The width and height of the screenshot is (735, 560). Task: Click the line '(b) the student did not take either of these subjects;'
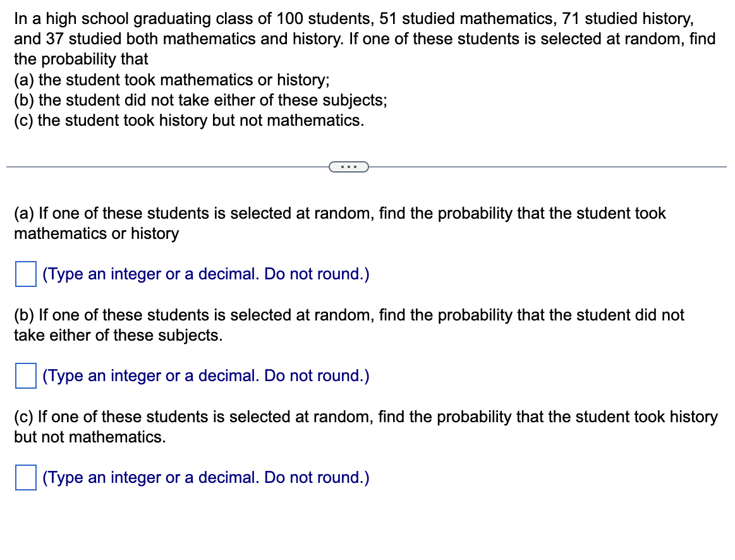pyautogui.click(x=200, y=100)
